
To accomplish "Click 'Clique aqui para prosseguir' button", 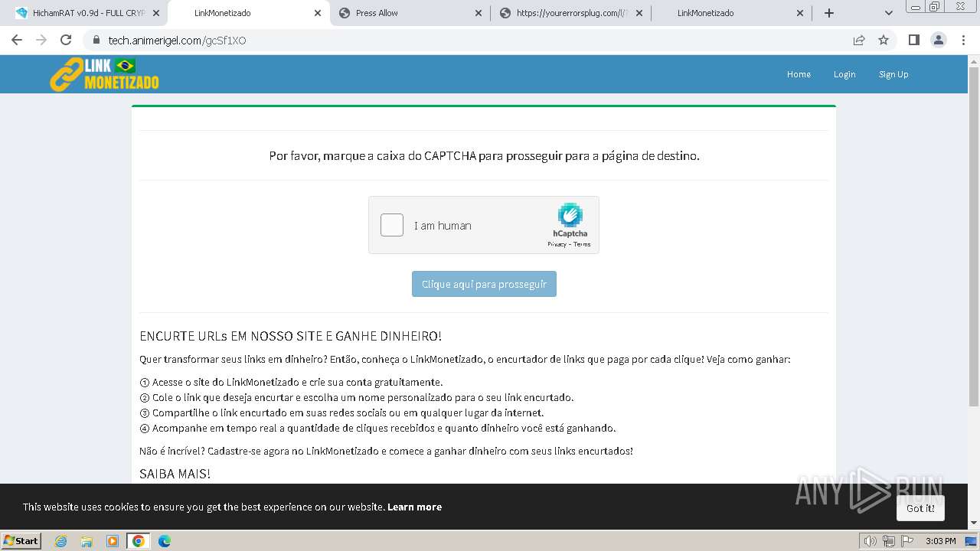I will [484, 284].
